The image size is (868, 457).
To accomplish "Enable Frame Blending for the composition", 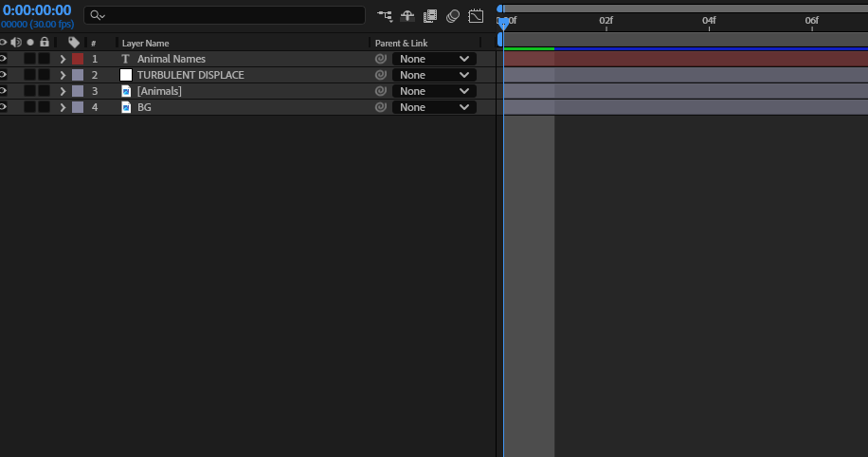I will click(x=430, y=16).
